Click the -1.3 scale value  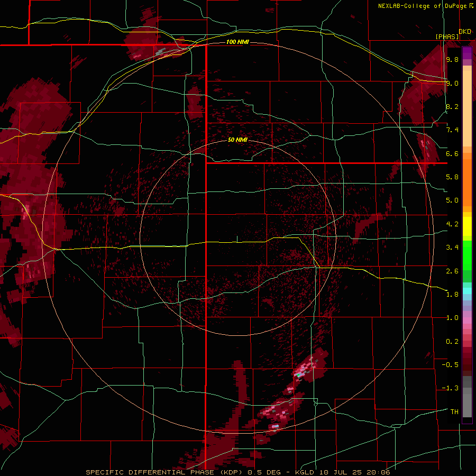point(450,388)
